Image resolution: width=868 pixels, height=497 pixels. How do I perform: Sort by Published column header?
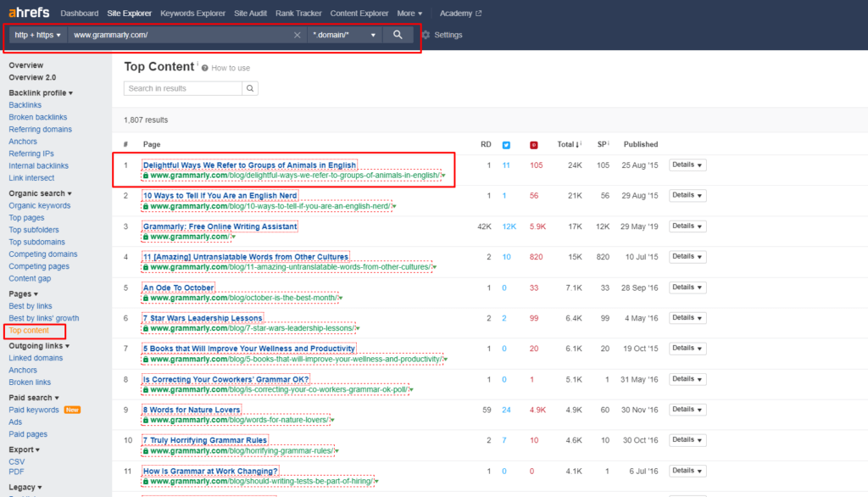[641, 145]
